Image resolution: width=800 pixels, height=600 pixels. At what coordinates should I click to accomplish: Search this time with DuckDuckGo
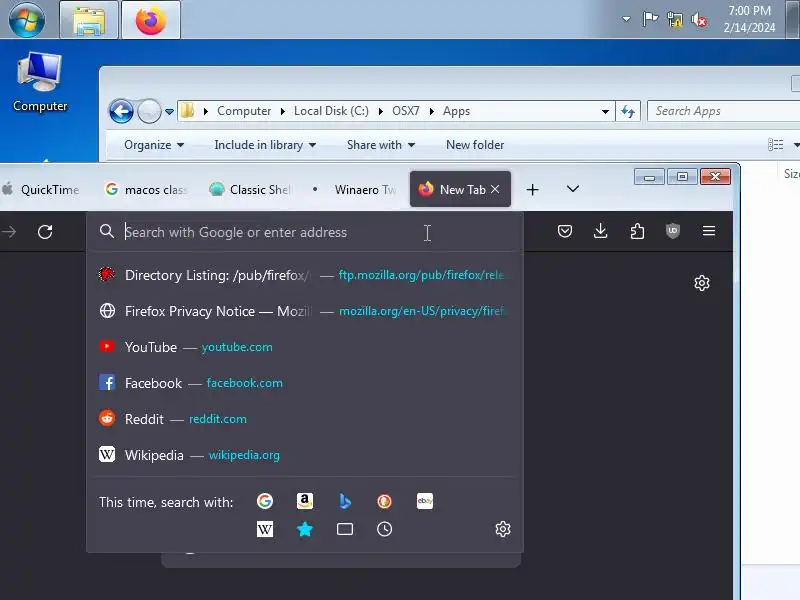click(x=384, y=501)
